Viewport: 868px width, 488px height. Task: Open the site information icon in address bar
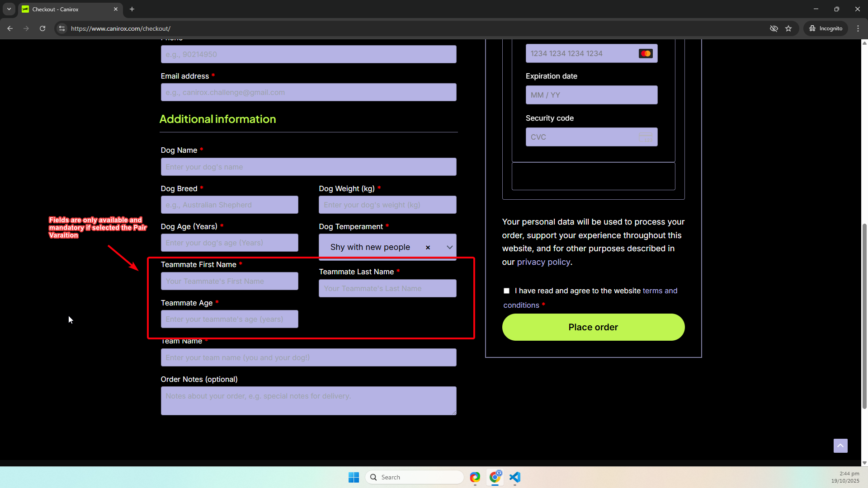(x=62, y=28)
